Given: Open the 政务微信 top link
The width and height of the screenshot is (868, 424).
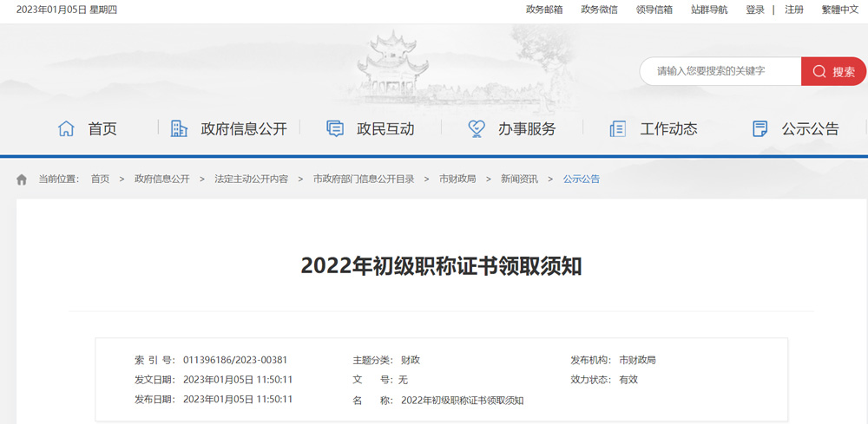Looking at the screenshot, I should coord(599,10).
